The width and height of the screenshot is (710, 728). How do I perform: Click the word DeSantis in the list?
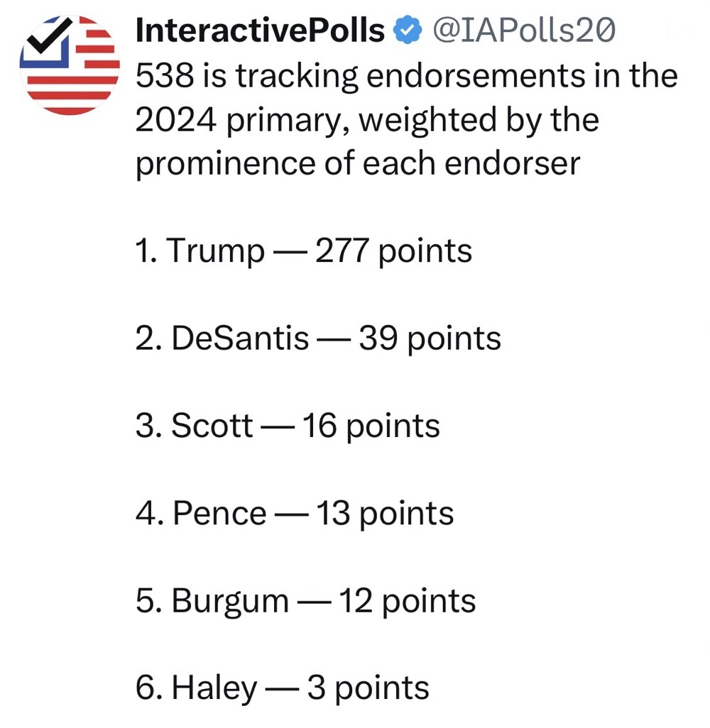tap(240, 338)
